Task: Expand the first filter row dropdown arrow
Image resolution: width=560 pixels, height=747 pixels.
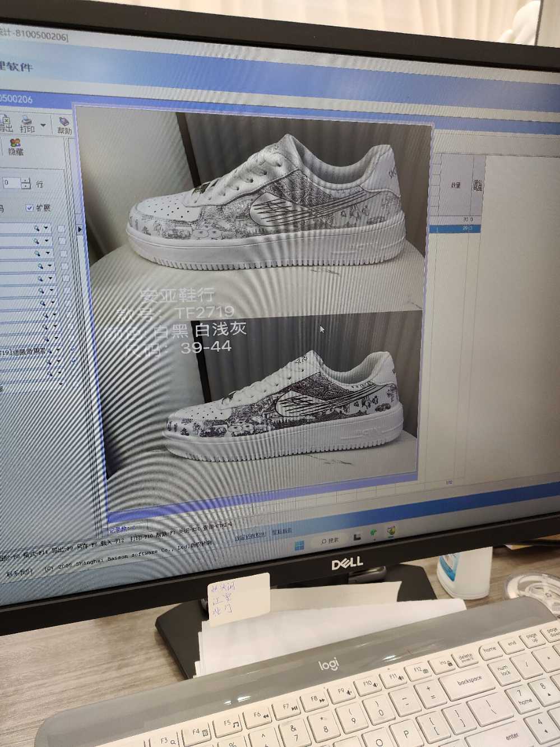Action: pyautogui.click(x=46, y=228)
